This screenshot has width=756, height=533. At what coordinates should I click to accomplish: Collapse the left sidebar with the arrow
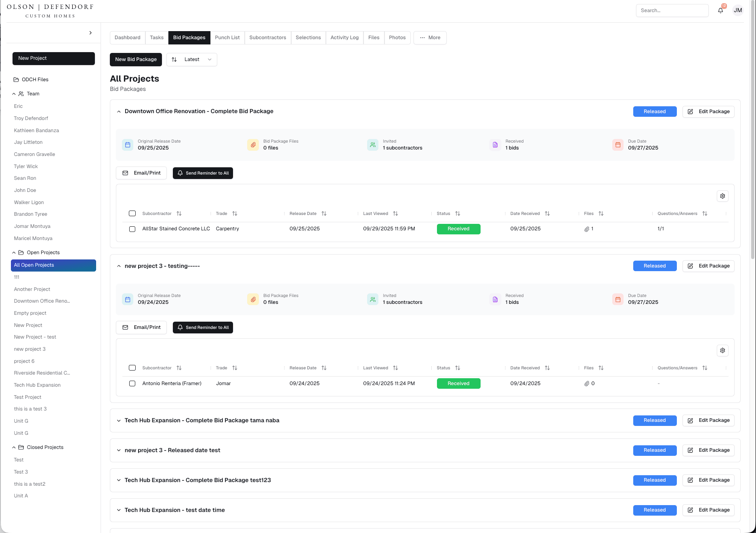[90, 33]
